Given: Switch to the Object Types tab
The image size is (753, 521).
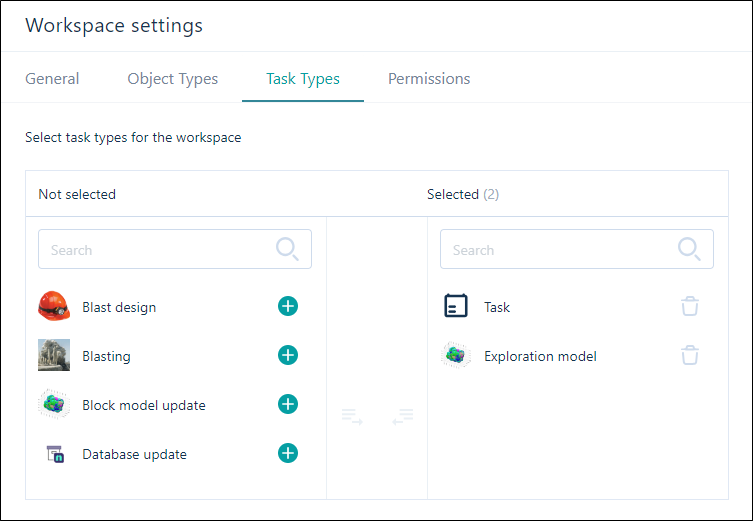Looking at the screenshot, I should coord(172,79).
